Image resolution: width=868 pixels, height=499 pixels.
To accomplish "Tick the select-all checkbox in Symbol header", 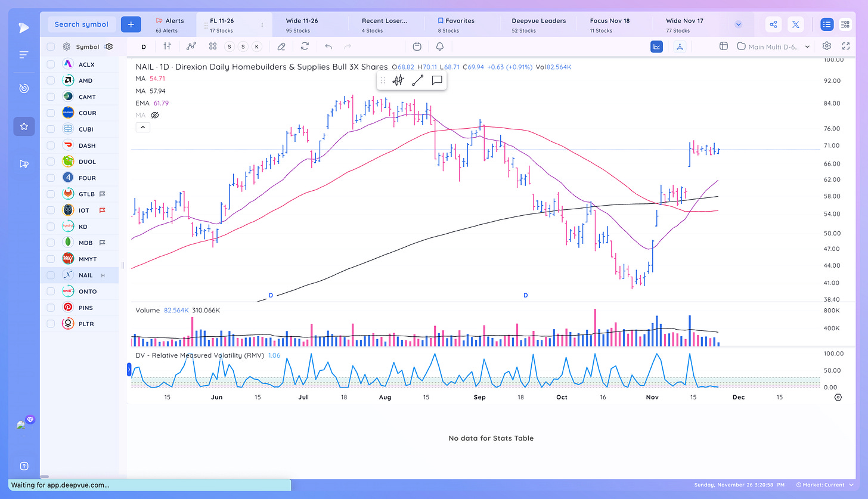I will click(x=51, y=47).
